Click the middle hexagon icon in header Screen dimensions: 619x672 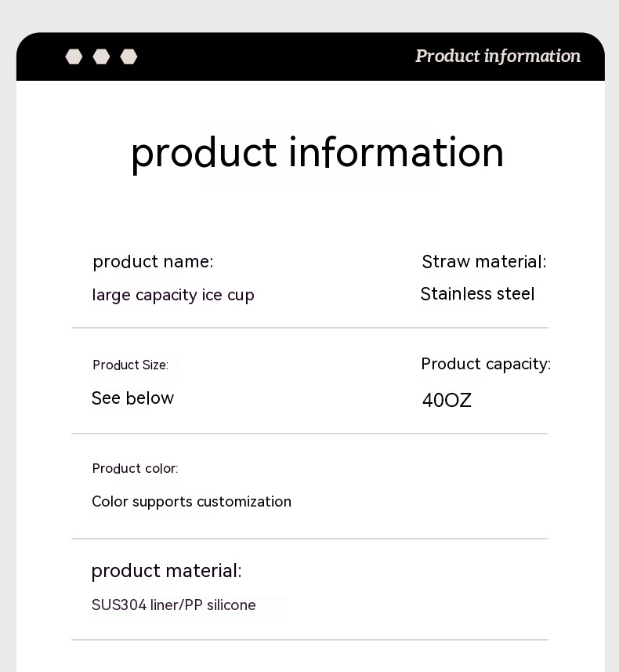pyautogui.click(x=101, y=56)
